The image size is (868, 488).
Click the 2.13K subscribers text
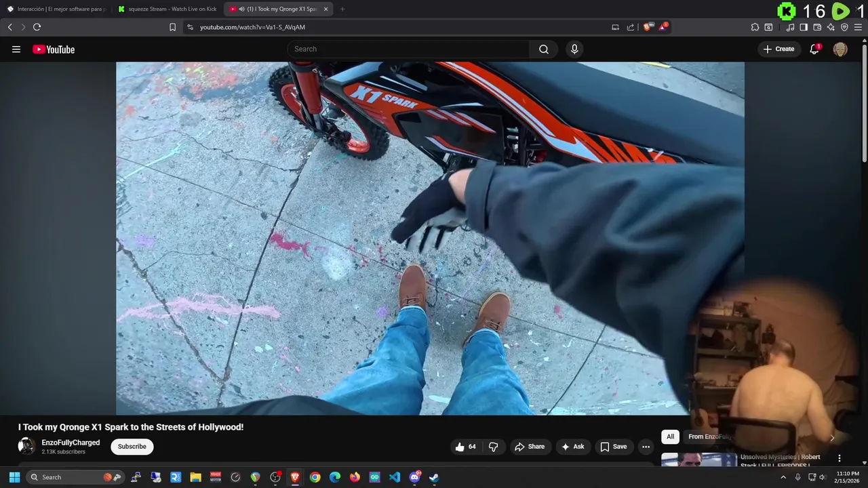click(x=63, y=452)
